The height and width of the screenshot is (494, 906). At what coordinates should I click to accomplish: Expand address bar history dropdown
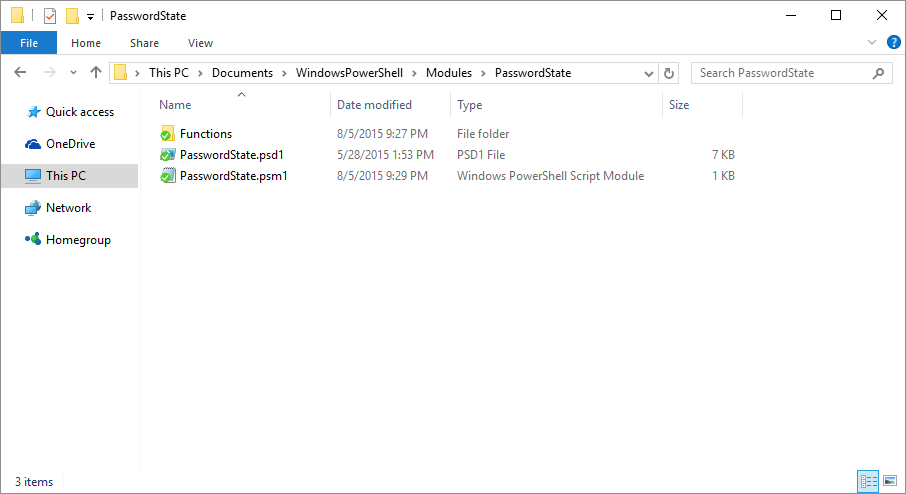(649, 73)
